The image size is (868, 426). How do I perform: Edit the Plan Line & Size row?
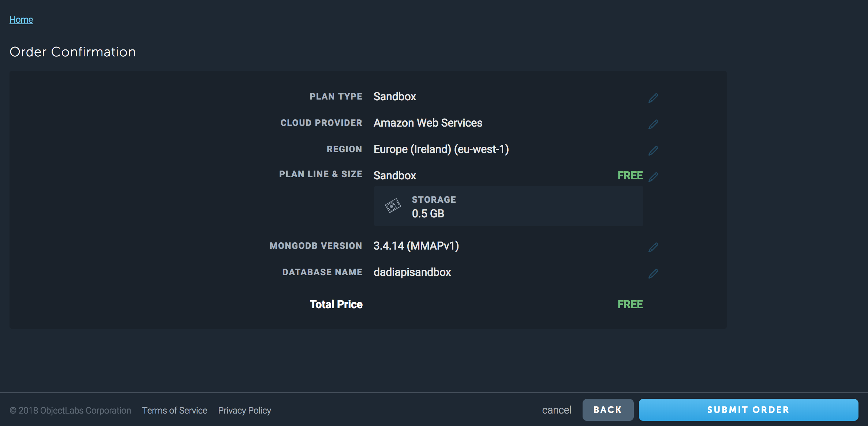click(x=653, y=177)
